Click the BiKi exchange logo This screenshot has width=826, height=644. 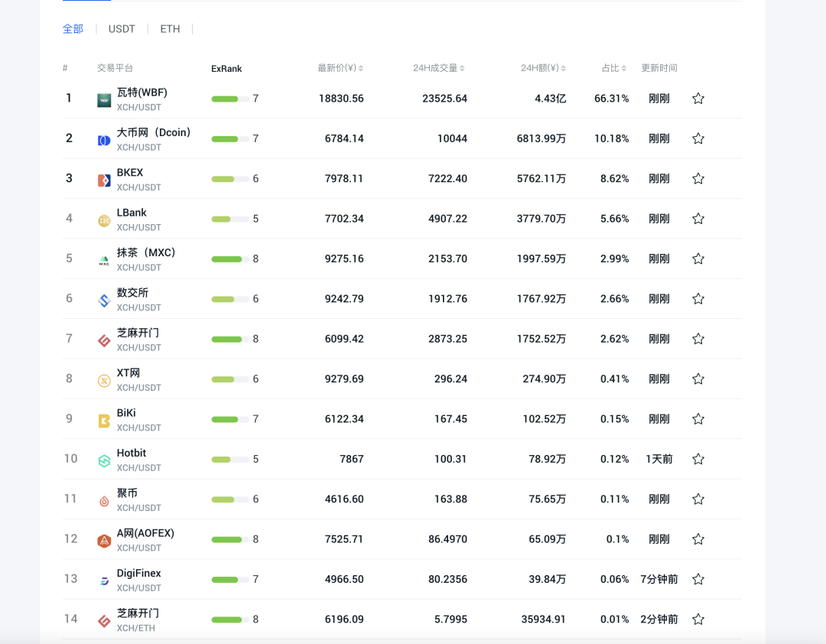tap(104, 421)
